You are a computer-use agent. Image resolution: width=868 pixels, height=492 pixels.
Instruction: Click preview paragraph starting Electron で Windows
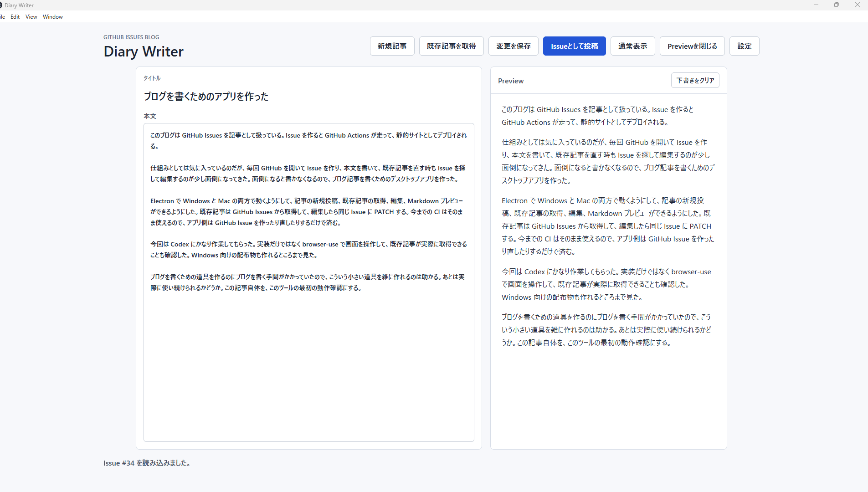(x=608, y=226)
